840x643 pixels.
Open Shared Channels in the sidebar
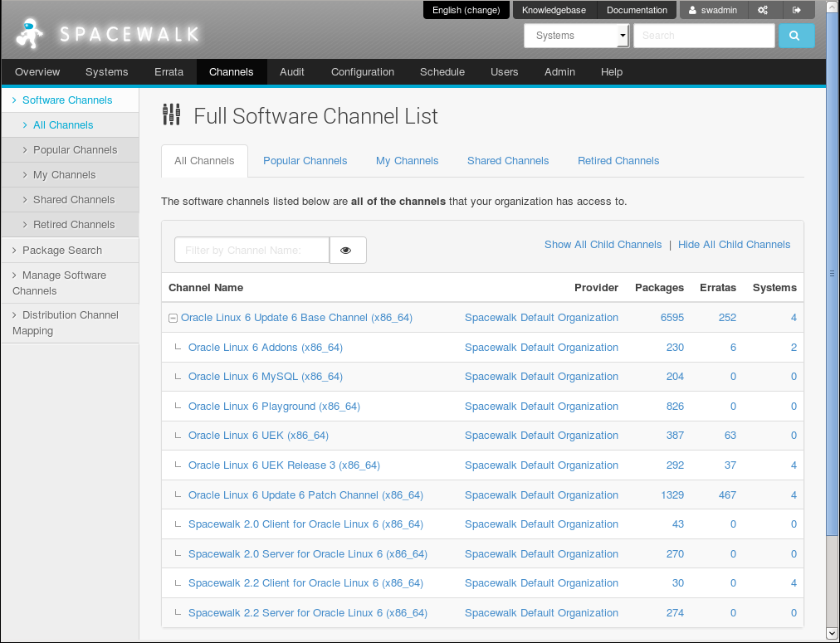click(74, 200)
